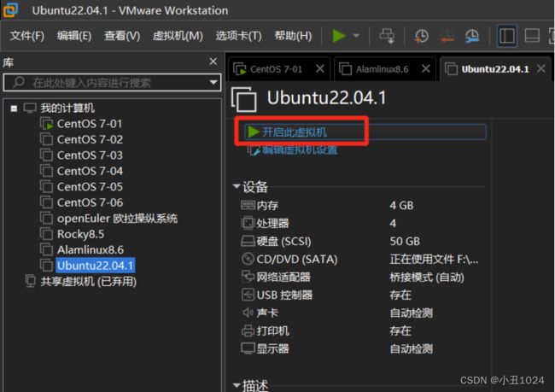The height and width of the screenshot is (392, 555).
Task: Switch to the Ubuntu22.04.1 tab
Action: pyautogui.click(x=495, y=69)
